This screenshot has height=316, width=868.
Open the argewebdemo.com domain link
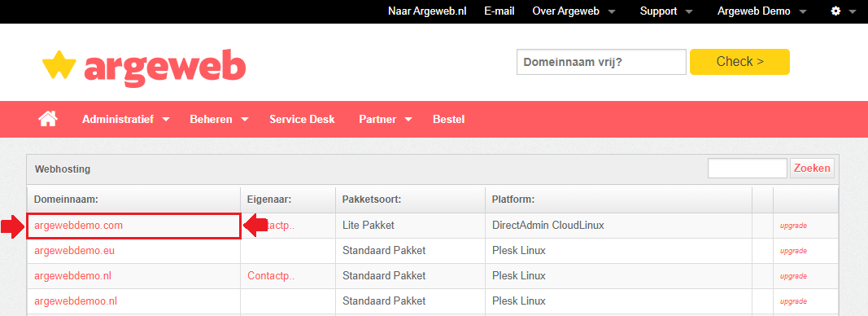79,226
